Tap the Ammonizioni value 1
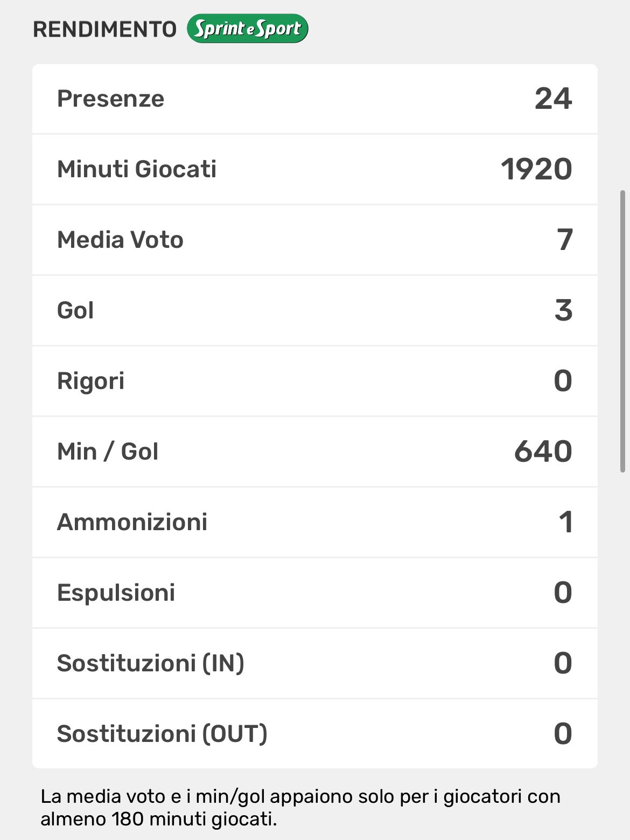The image size is (630, 840). coord(565,522)
